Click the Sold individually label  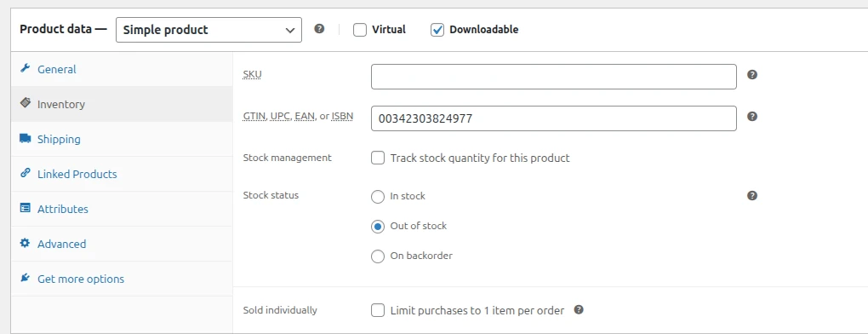tap(280, 310)
